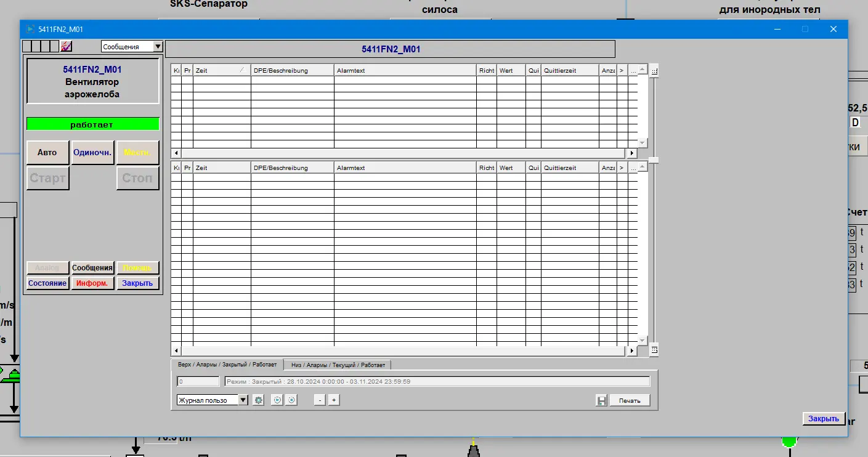Screen dimensions: 868x457
Task: Click the green работает status bar
Action: point(92,124)
